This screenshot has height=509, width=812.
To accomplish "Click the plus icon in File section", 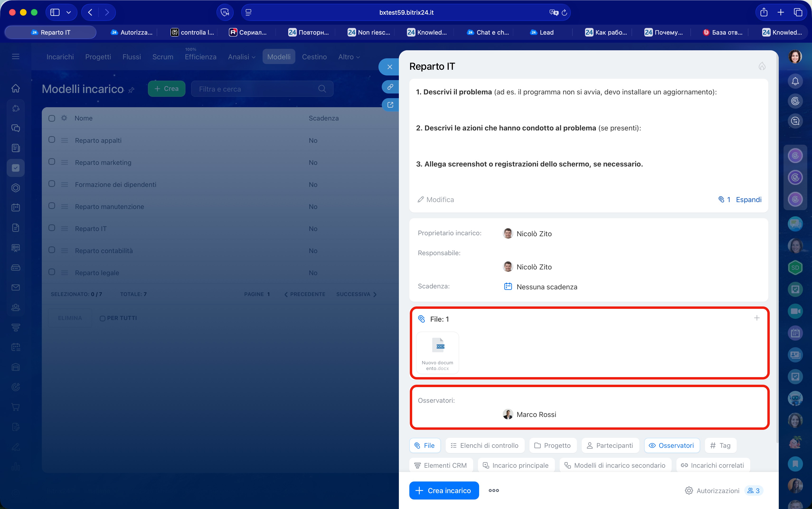I will (757, 318).
